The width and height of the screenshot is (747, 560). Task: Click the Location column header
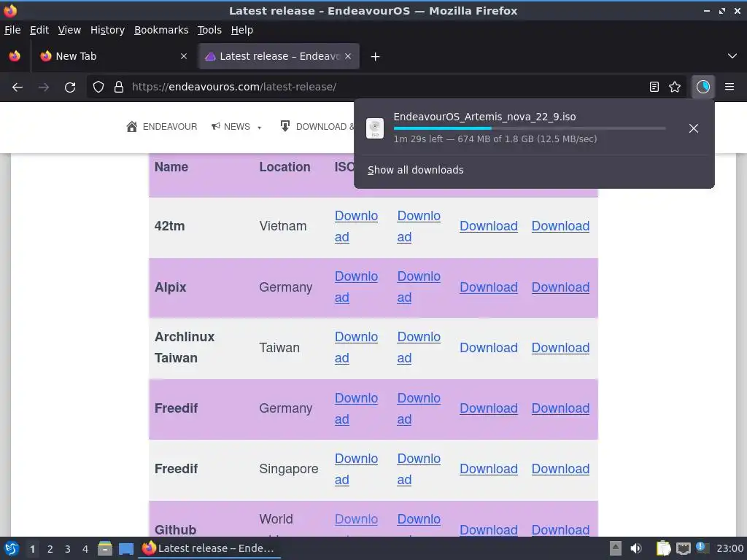(x=285, y=167)
